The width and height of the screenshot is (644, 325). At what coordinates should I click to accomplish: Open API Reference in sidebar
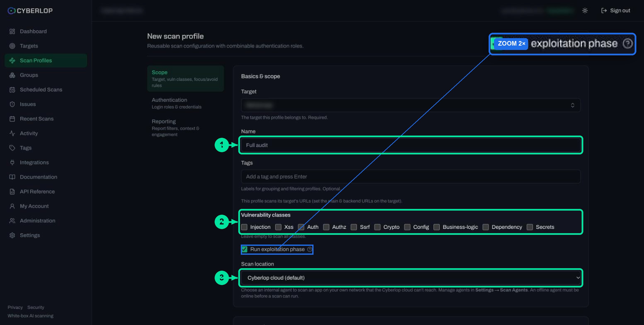point(37,192)
